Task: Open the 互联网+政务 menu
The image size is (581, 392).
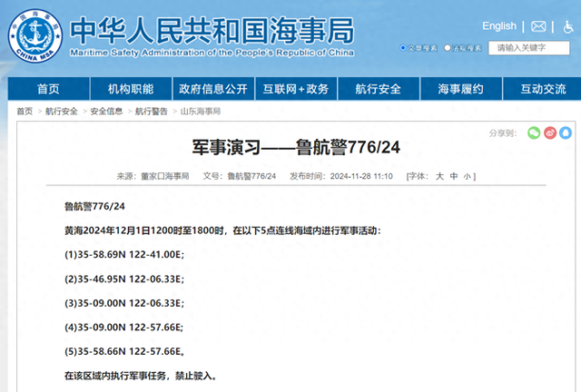Action: [296, 89]
